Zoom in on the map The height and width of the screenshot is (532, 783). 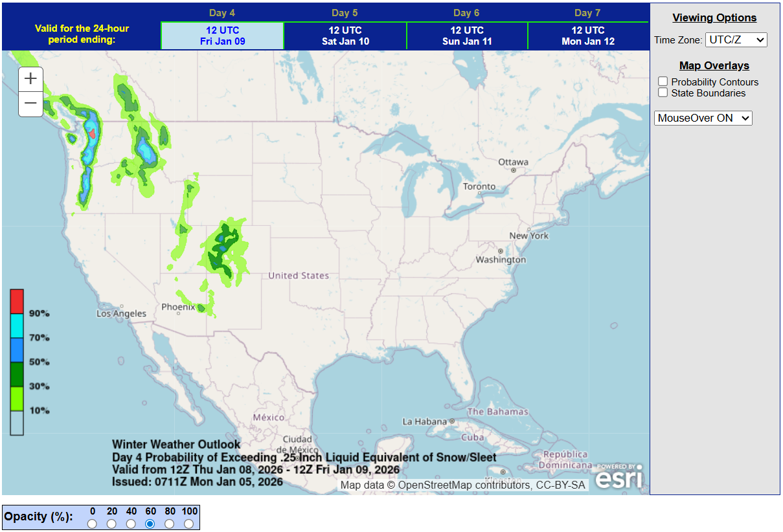tap(30, 78)
